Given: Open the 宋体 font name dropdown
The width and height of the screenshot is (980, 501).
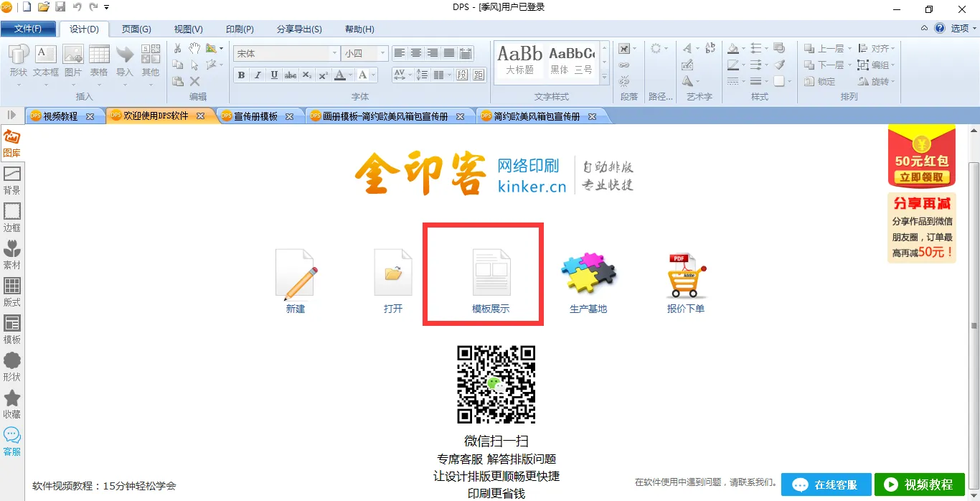Looking at the screenshot, I should coord(334,54).
